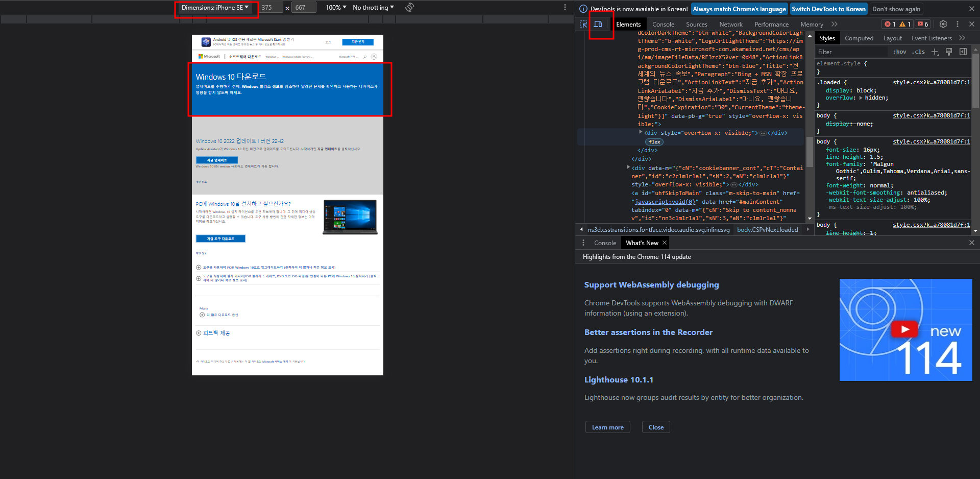Close the bottom drawer
Image resolution: width=980 pixels, height=479 pixels.
[x=972, y=243]
